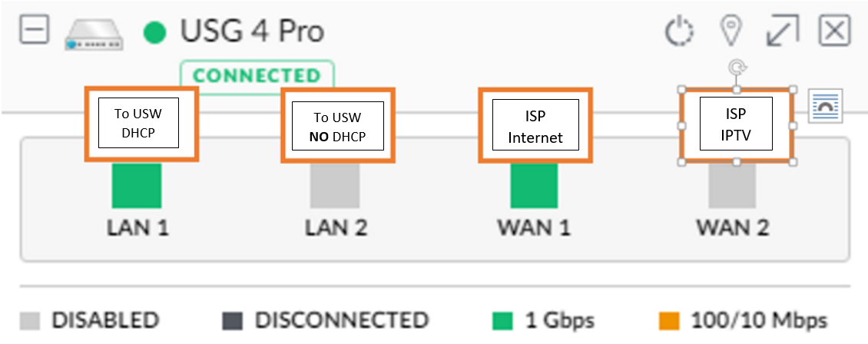Select the WAN 1 green port
Image resolution: width=868 pixels, height=344 pixels.
(x=534, y=185)
